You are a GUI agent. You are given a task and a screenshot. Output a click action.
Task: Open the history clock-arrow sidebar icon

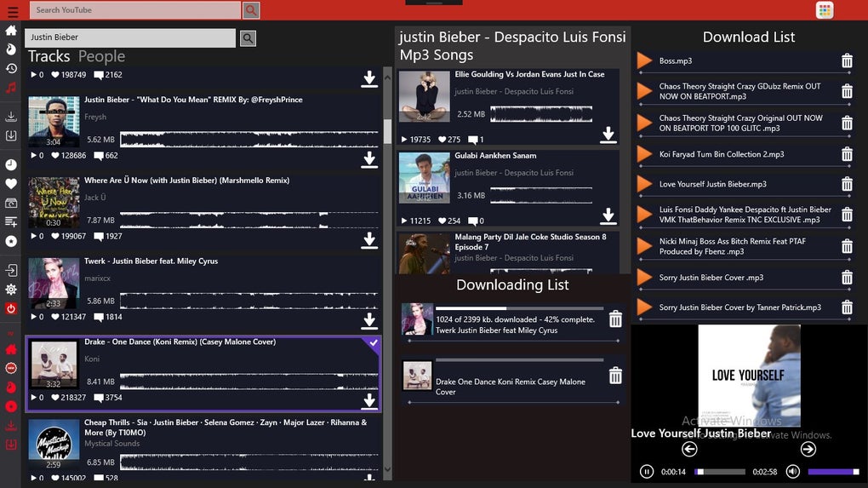click(x=11, y=69)
